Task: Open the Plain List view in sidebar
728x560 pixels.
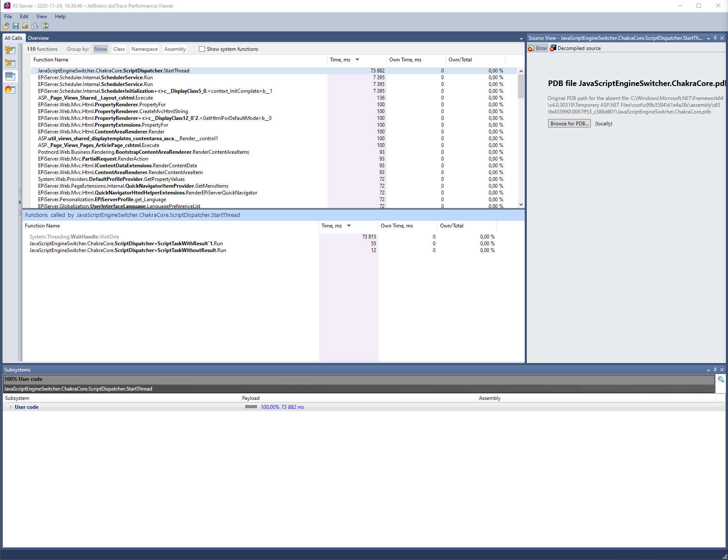Action: coord(10,76)
